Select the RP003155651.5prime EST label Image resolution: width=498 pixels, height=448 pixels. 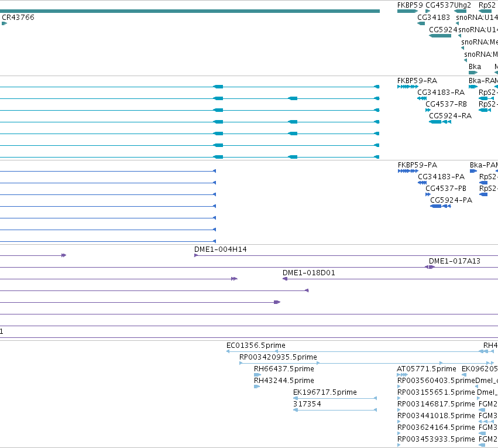[436, 393]
